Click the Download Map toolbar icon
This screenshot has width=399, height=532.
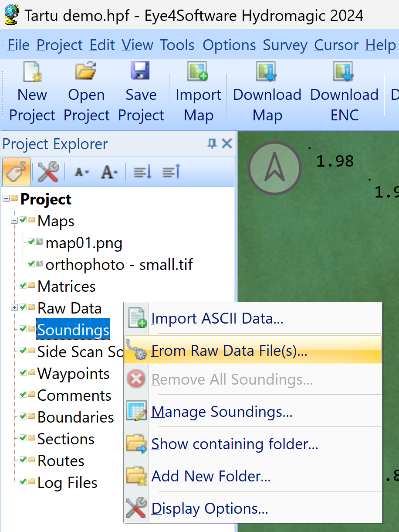tap(267, 72)
